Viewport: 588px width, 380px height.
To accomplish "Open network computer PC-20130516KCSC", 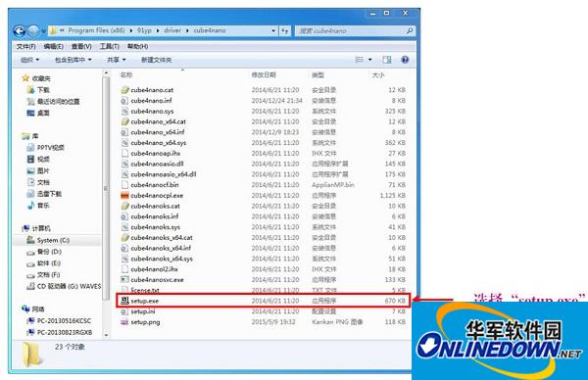I will click(x=59, y=321).
